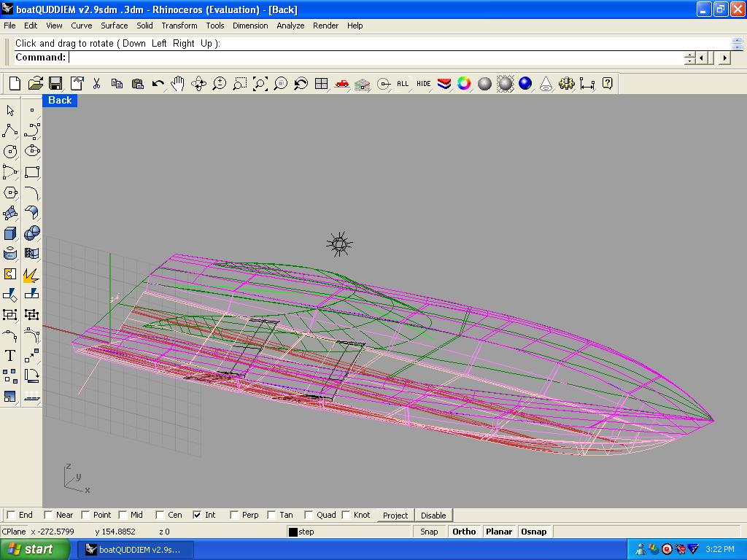
Task: Click the four-viewport layout icon
Action: [321, 84]
